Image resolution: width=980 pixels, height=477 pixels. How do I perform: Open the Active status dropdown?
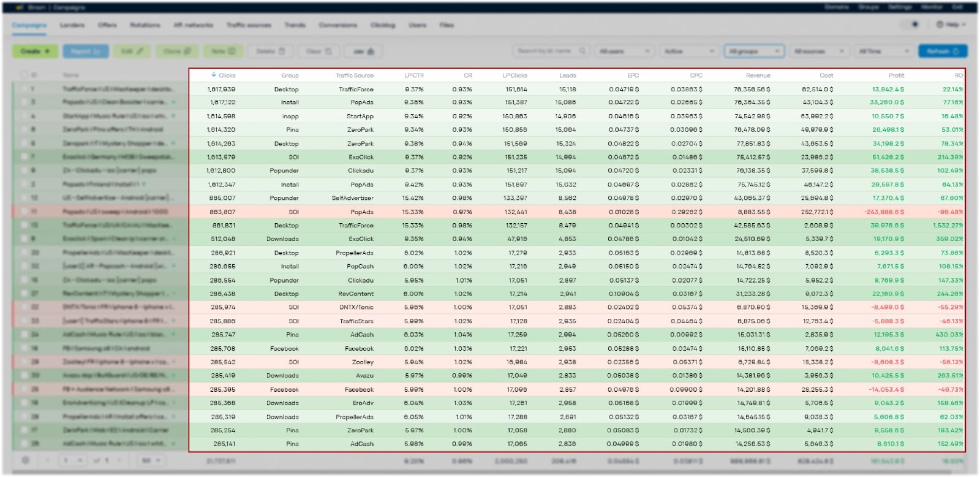688,51
